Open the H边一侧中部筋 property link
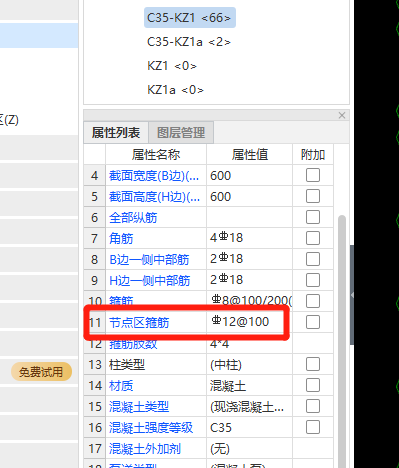Image resolution: width=399 pixels, height=468 pixels. 150,281
